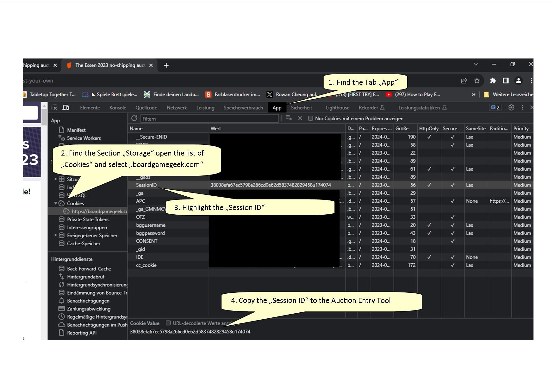Open the Tabletop Together bookmark
Viewport: 555px width, 392px height.
(x=52, y=94)
